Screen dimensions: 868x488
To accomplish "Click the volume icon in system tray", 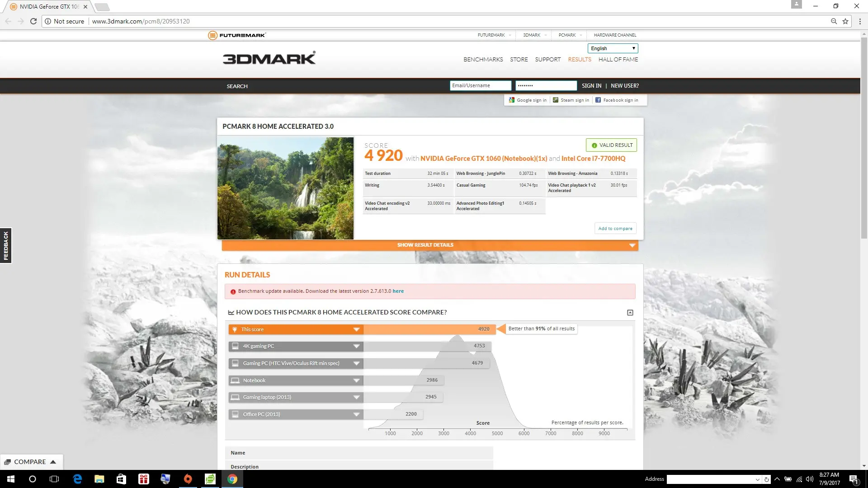I will click(x=810, y=479).
